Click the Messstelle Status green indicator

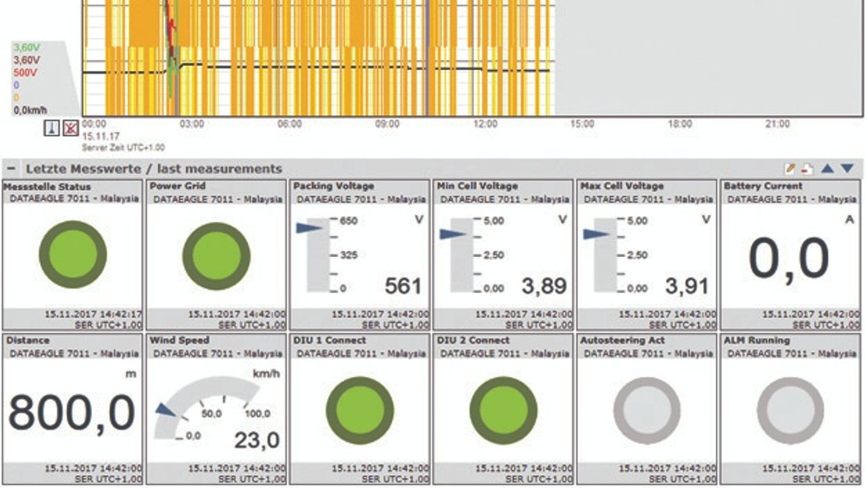(x=72, y=255)
